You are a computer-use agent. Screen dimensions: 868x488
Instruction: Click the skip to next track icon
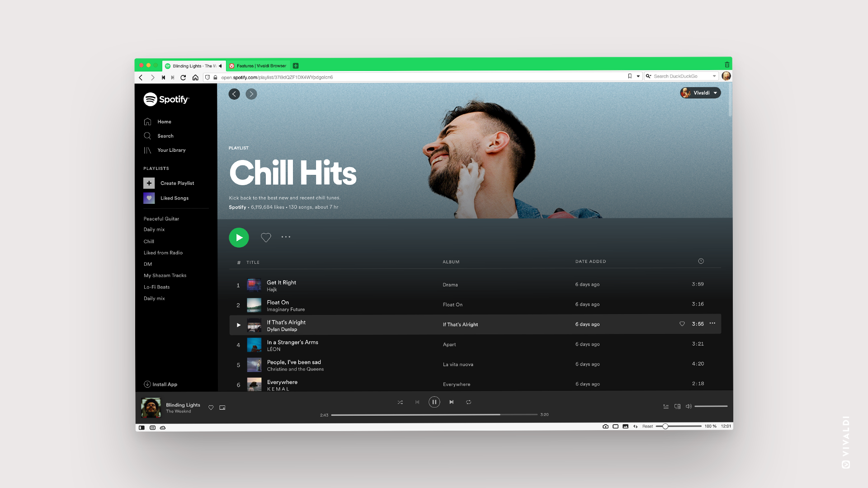[x=451, y=402]
